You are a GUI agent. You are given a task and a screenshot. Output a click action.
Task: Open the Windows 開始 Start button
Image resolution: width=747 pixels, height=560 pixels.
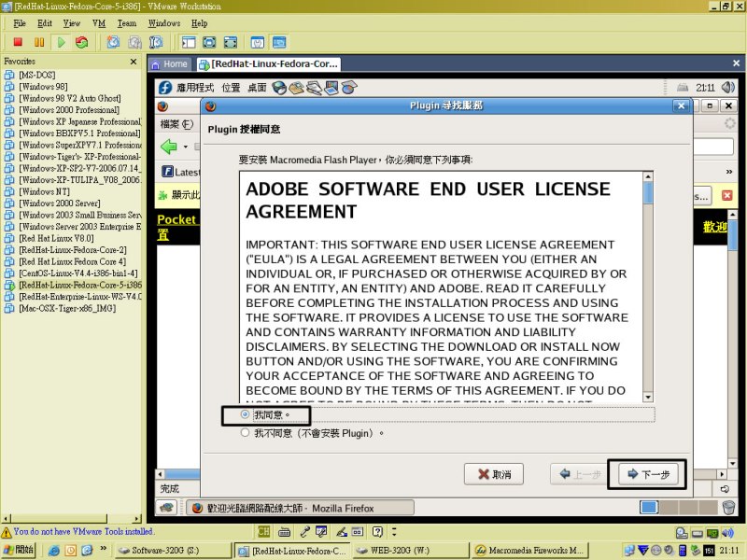pyautogui.click(x=19, y=550)
